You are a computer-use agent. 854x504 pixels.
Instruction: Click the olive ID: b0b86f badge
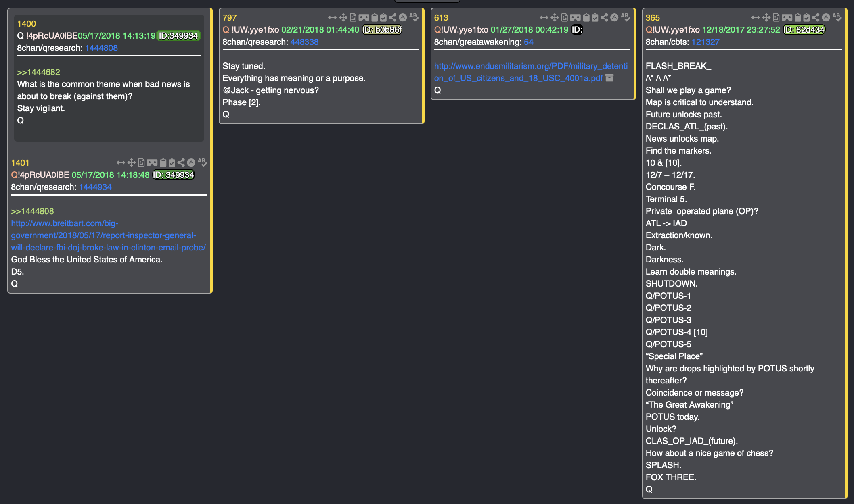382,30
